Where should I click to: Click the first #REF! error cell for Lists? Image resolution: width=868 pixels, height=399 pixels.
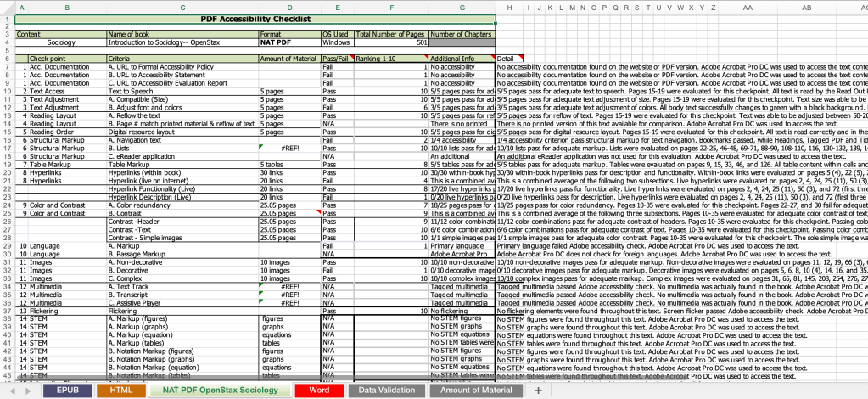[x=288, y=148]
